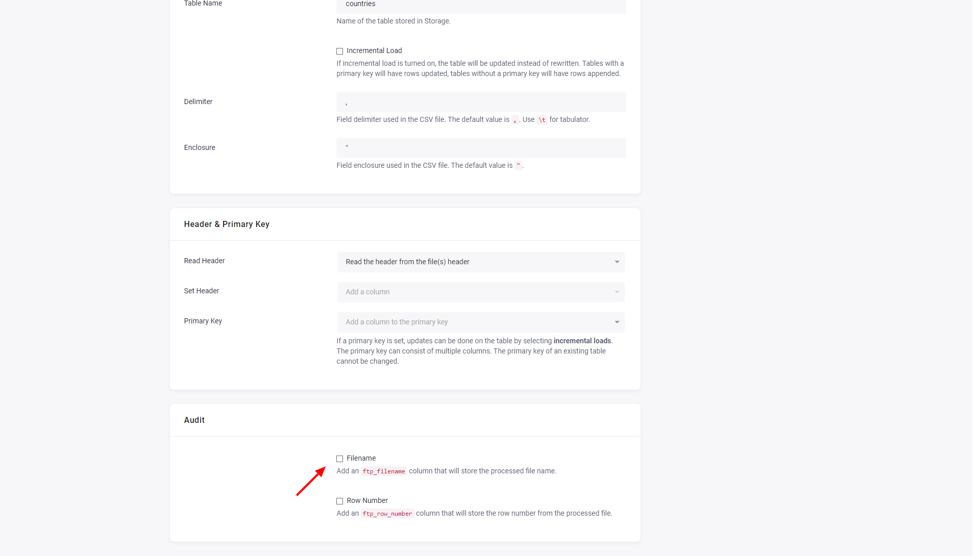Screen dimensions: 980x556
Task: Click the Incremental Load label
Action: pos(374,50)
